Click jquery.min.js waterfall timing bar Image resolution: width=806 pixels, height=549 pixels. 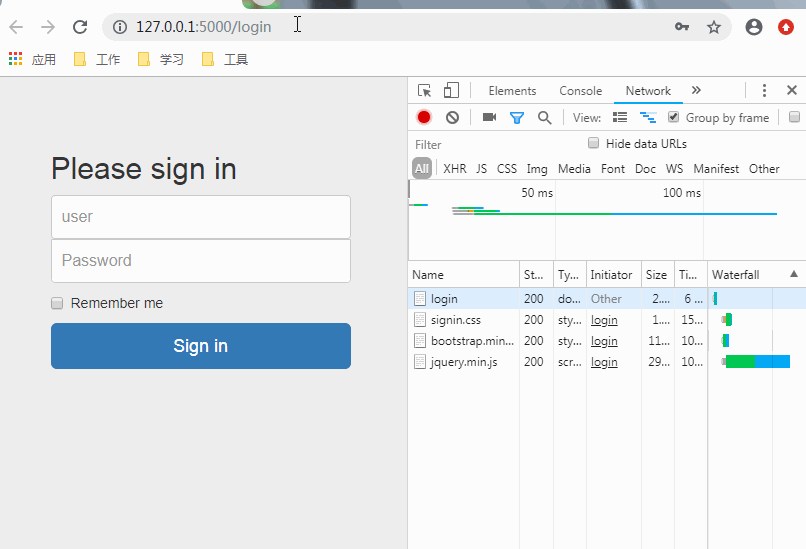pyautogui.click(x=756, y=362)
